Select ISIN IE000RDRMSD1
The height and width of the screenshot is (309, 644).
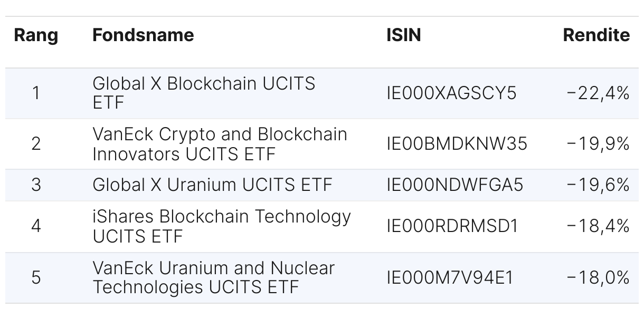tap(452, 226)
